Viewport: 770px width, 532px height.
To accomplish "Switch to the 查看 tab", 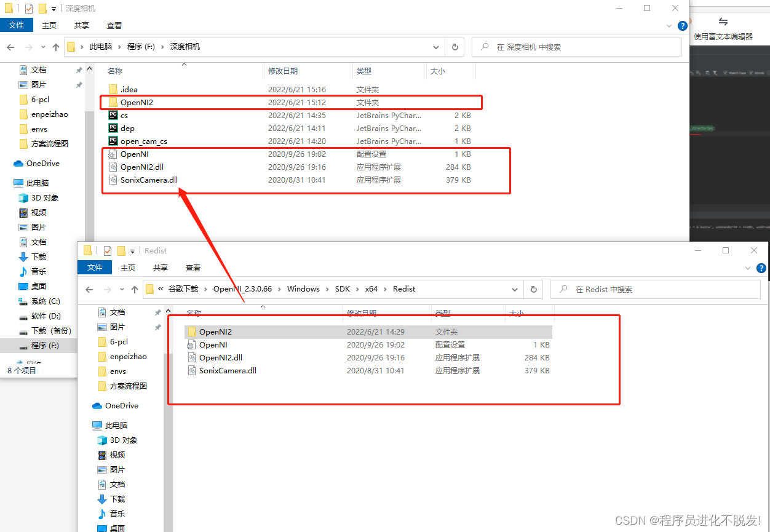I will click(x=115, y=25).
